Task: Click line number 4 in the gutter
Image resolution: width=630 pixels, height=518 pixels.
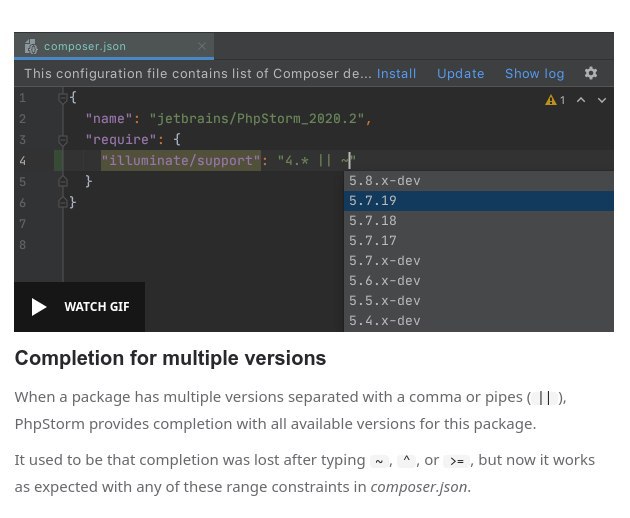Action: (x=22, y=161)
